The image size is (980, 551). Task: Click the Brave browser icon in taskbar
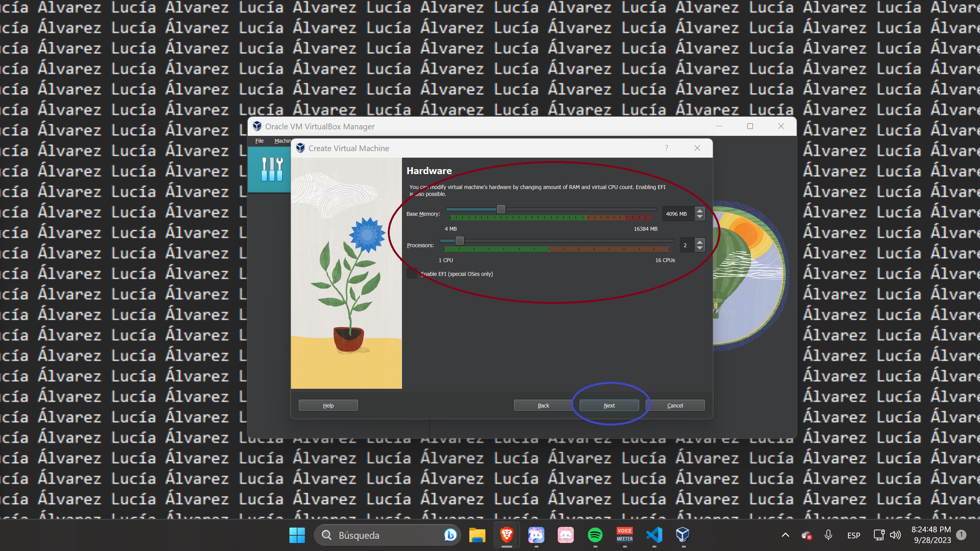click(x=507, y=535)
